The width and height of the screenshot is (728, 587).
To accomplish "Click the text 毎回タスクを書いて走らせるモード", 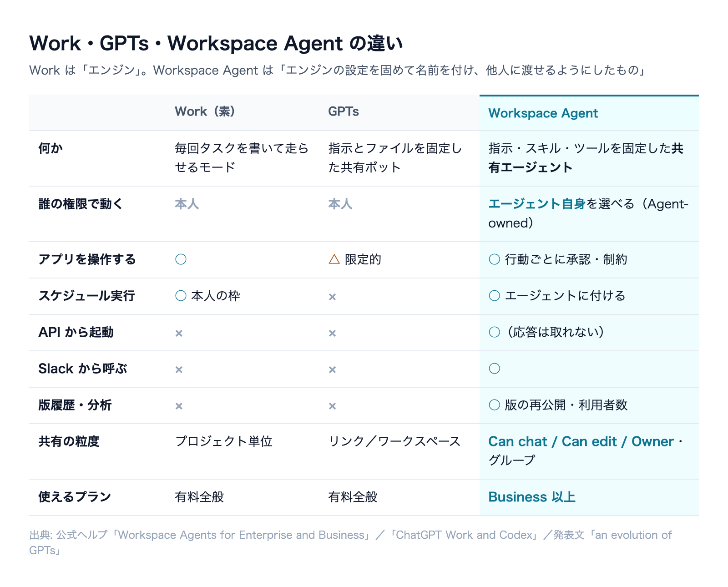I will tap(242, 158).
